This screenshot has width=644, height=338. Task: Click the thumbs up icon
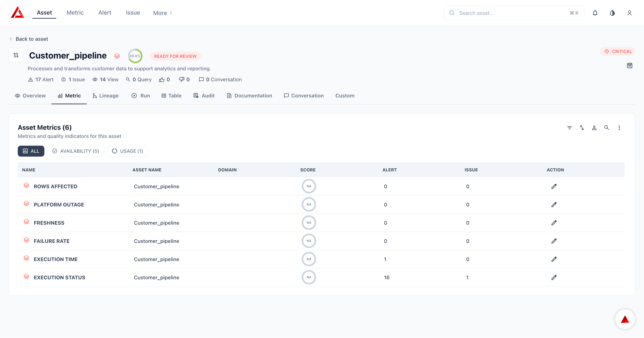click(x=162, y=79)
